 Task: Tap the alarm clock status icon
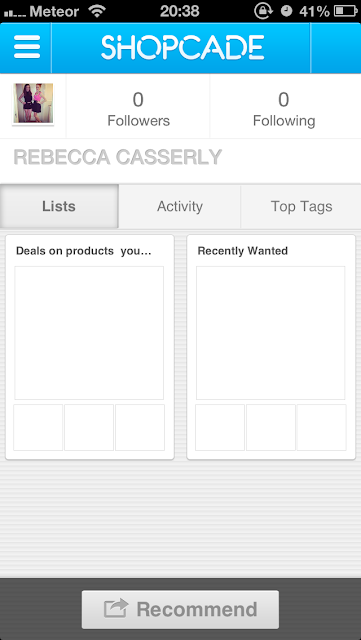pyautogui.click(x=287, y=11)
